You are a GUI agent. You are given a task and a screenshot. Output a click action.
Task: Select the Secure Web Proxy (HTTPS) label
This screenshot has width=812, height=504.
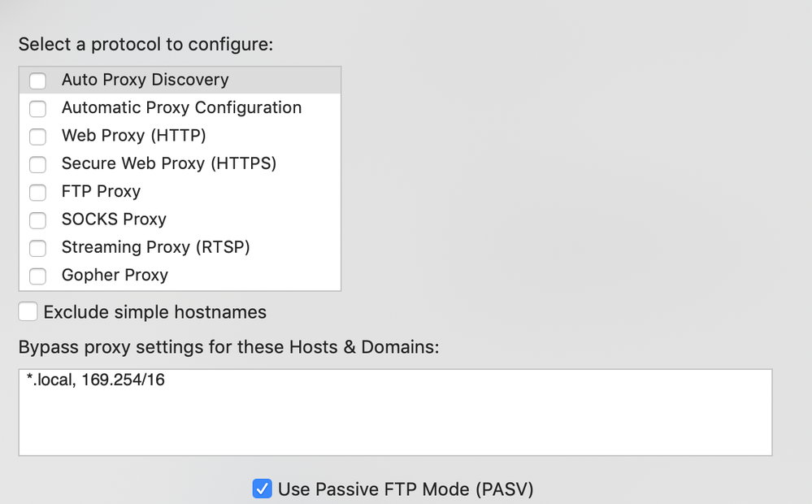pyautogui.click(x=169, y=163)
